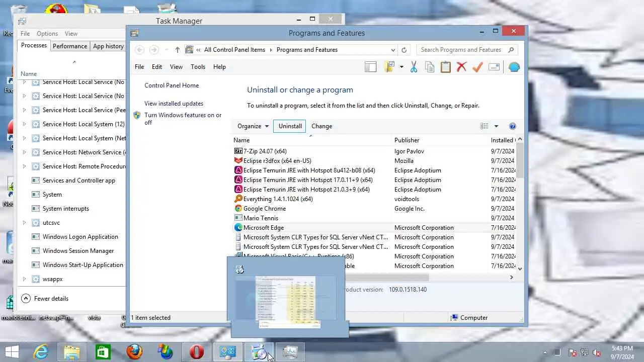Screen dimensions: 644x362
Task: Click the Google Chrome icon in program list
Action: click(x=238, y=208)
